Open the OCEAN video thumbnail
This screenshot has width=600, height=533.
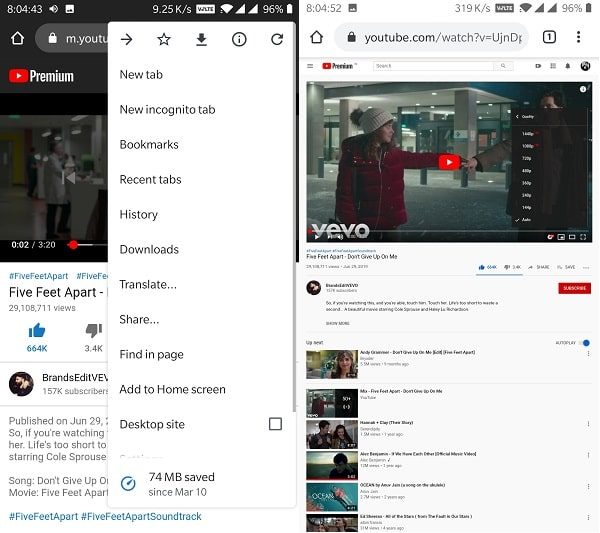332,497
